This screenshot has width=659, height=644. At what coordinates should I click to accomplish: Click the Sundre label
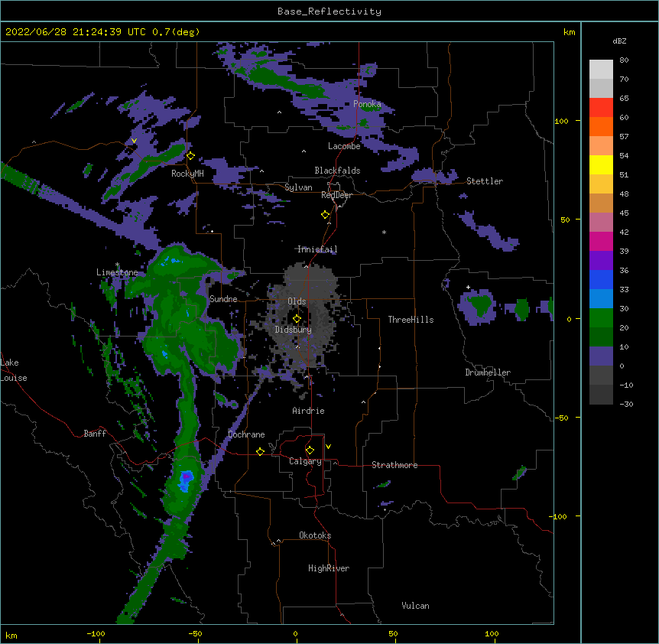(x=223, y=299)
